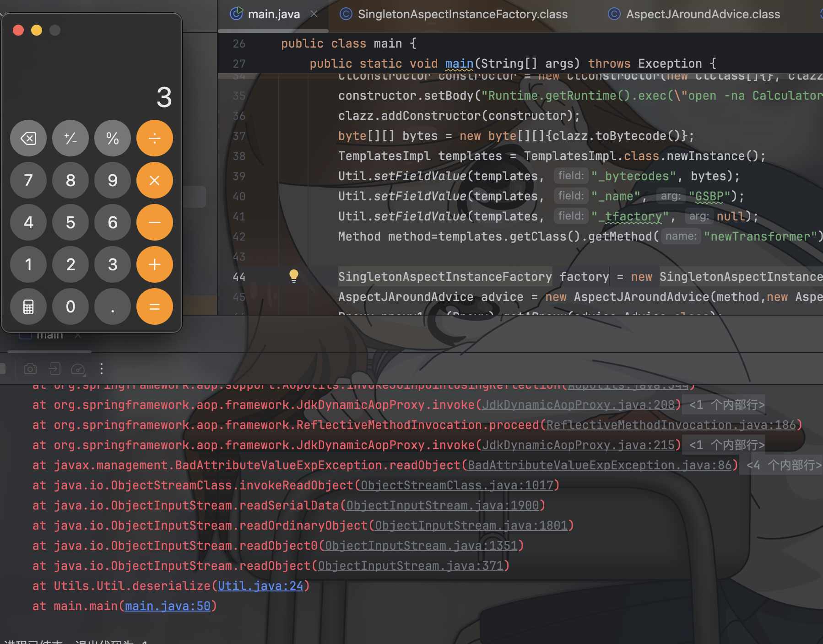Click the divide operator key

(x=155, y=138)
